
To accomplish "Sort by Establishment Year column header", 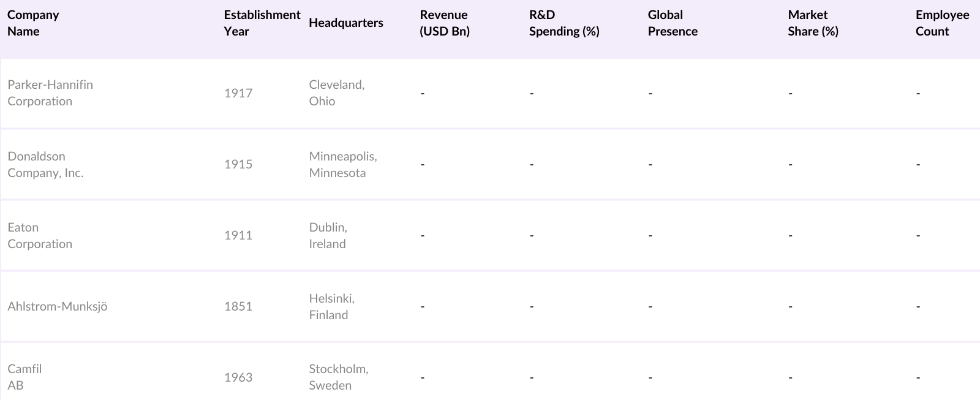I will click(262, 23).
